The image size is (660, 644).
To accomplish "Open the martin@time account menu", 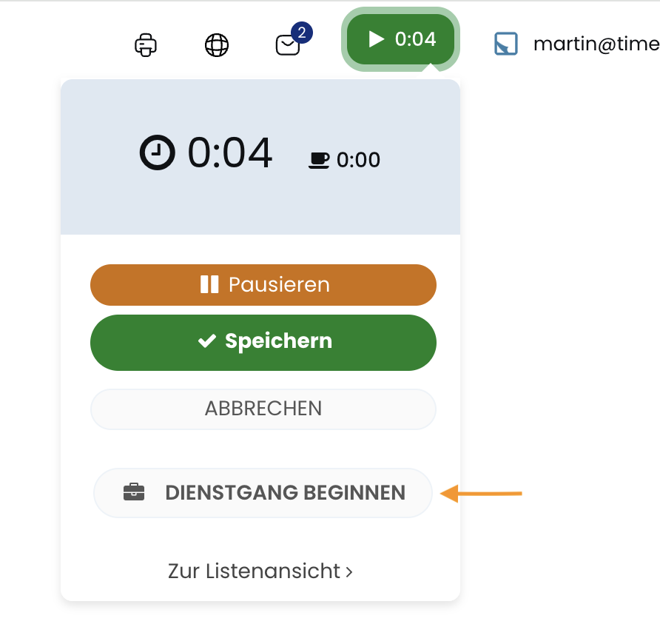I will pos(595,44).
